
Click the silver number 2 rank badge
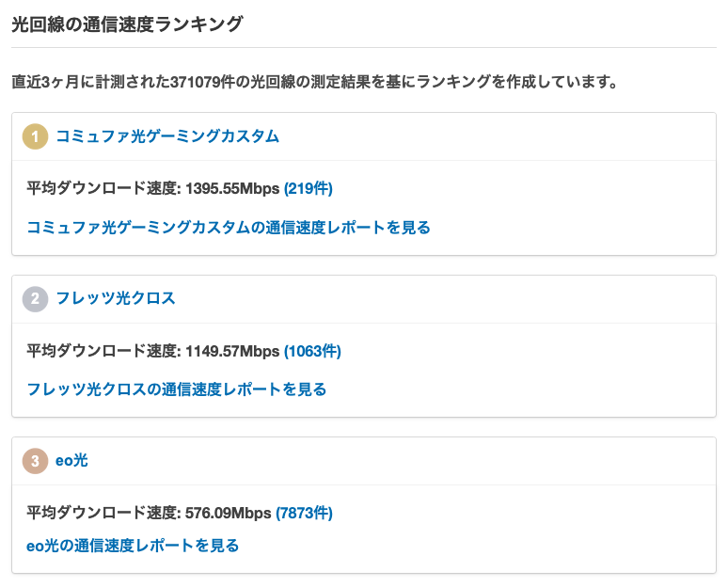(x=36, y=298)
